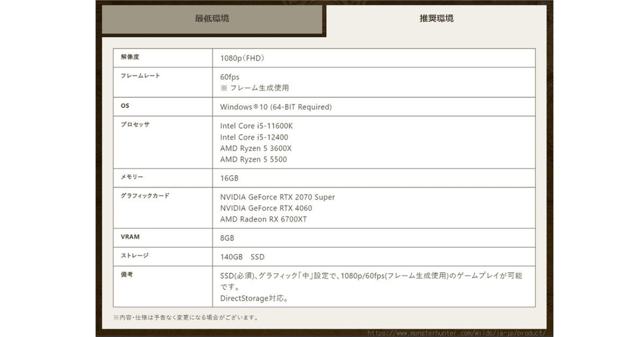Select the 推奨環境 tab
Viewport: 644px width, 337px height.
[x=436, y=18]
